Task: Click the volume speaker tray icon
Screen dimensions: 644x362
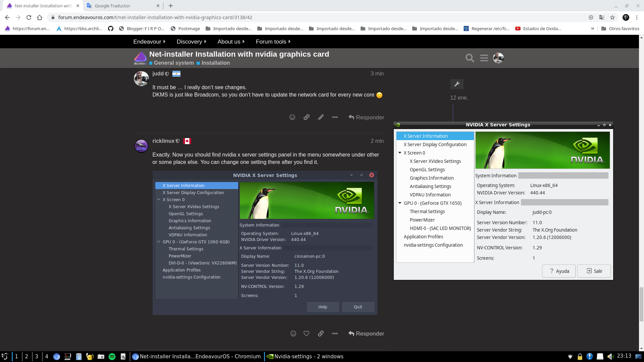Action: pyautogui.click(x=610, y=356)
